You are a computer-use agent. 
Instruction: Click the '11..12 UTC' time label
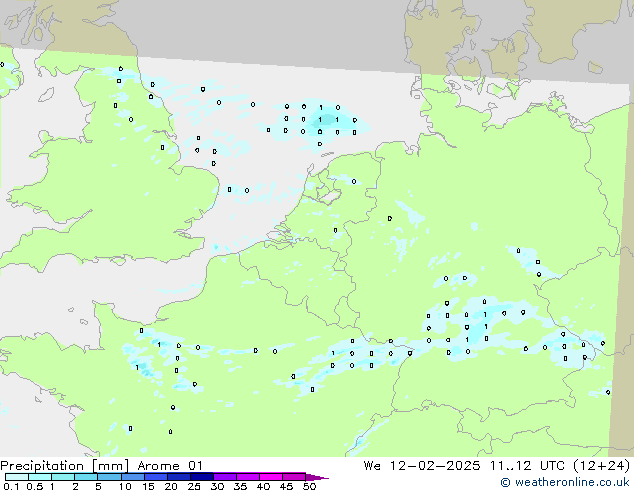(527, 466)
